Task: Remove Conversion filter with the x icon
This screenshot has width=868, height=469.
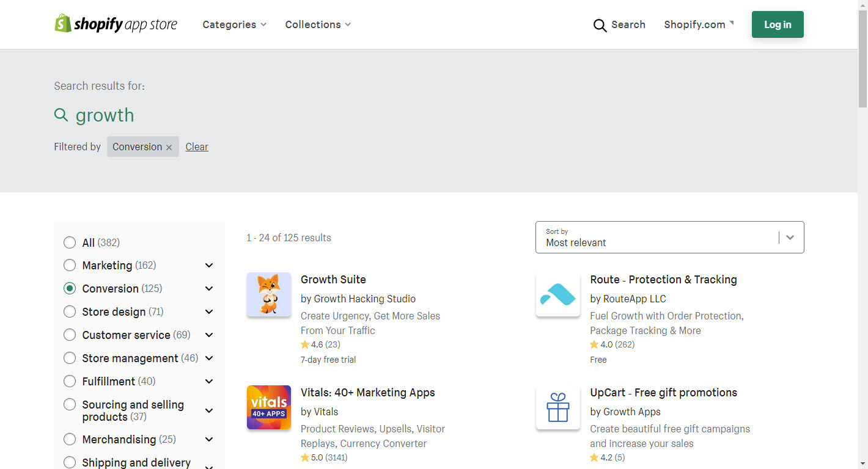Action: (x=169, y=147)
